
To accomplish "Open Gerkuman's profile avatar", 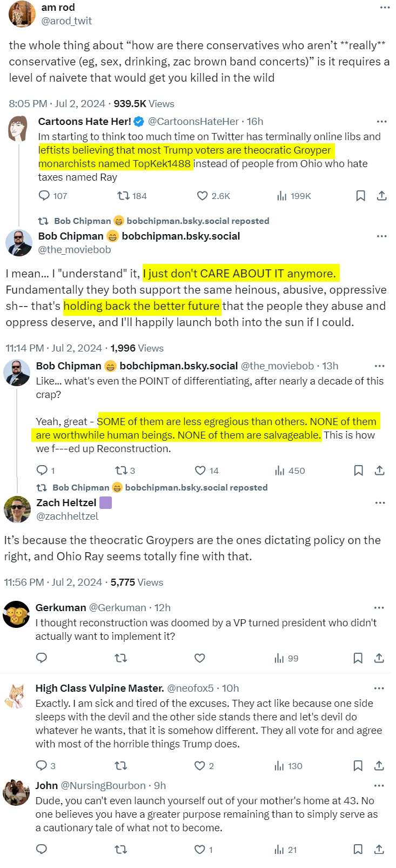I will pos(16,614).
